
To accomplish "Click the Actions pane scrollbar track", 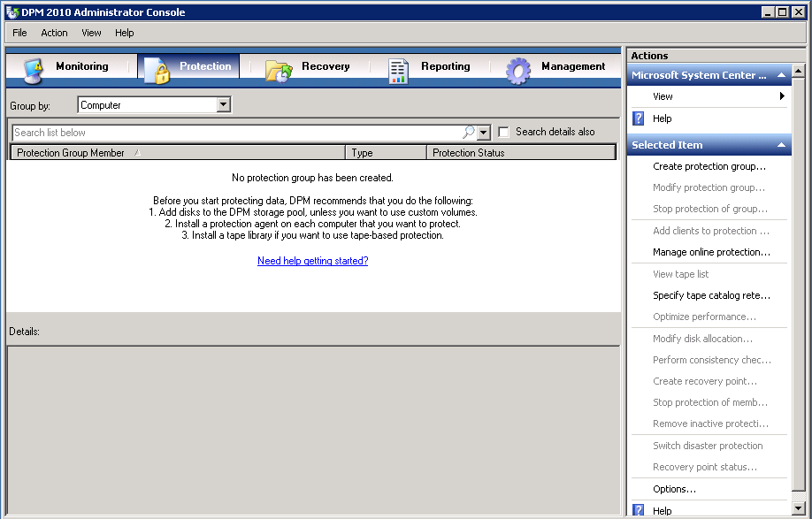I will 798,494.
